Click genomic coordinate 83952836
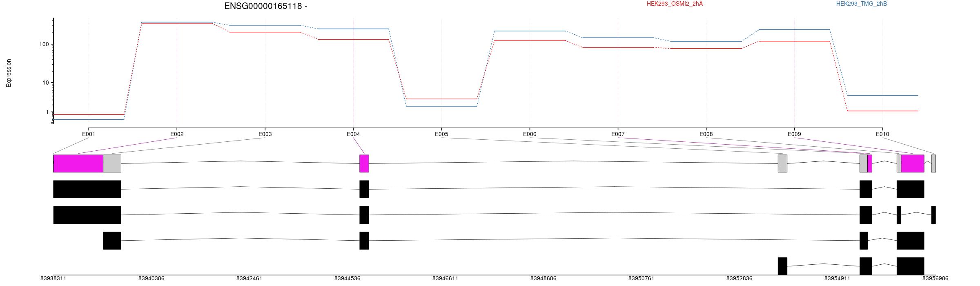 coord(739,279)
